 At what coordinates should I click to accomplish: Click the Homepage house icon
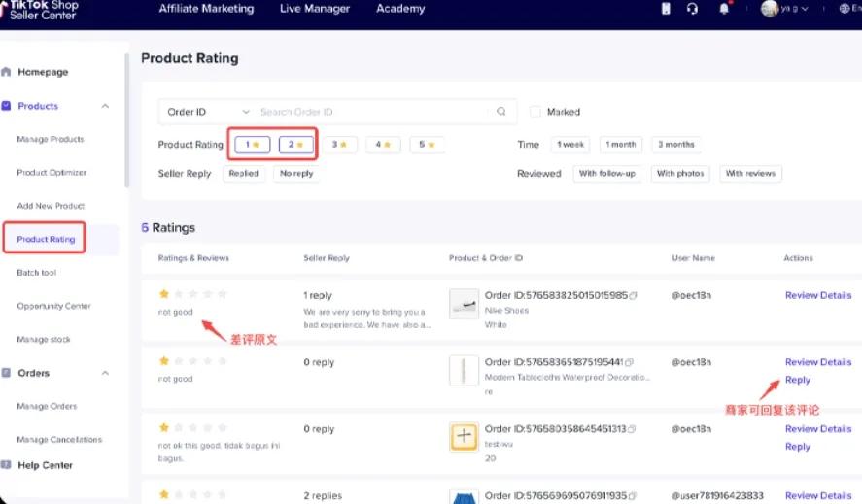[x=7, y=72]
